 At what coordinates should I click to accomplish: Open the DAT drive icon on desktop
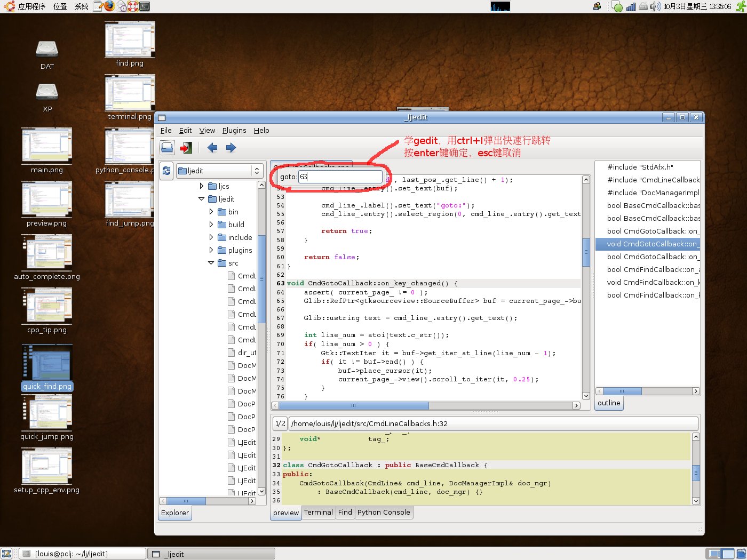pyautogui.click(x=47, y=50)
